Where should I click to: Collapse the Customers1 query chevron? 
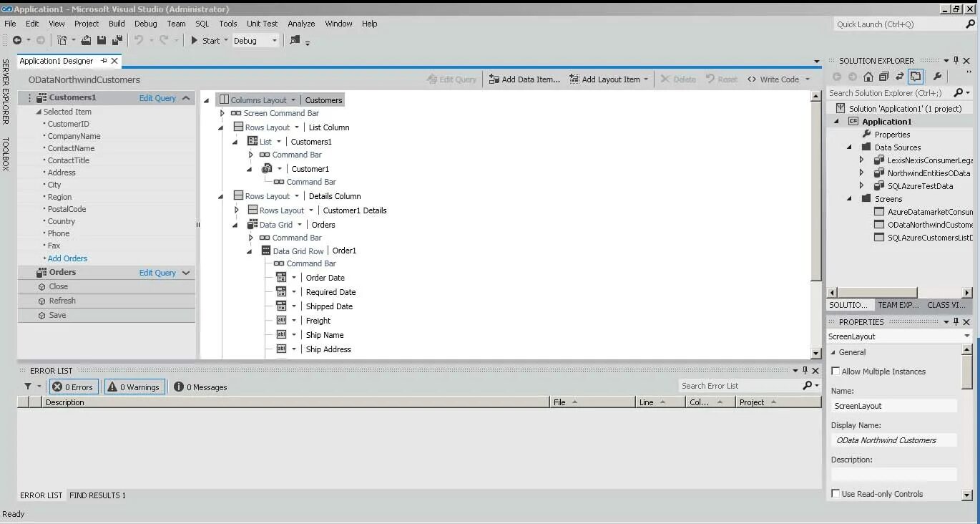tap(186, 98)
